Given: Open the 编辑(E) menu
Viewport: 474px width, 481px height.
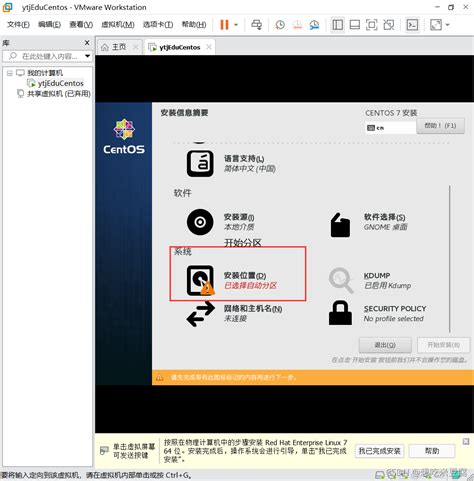Looking at the screenshot, I should click(49, 25).
